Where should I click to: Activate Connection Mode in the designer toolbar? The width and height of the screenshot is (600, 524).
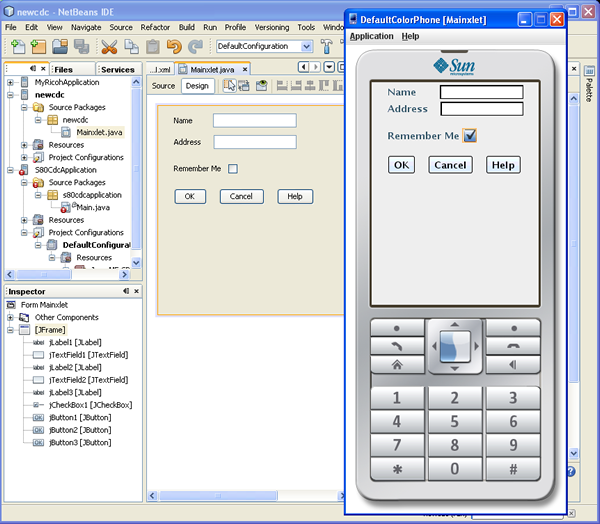pos(244,85)
